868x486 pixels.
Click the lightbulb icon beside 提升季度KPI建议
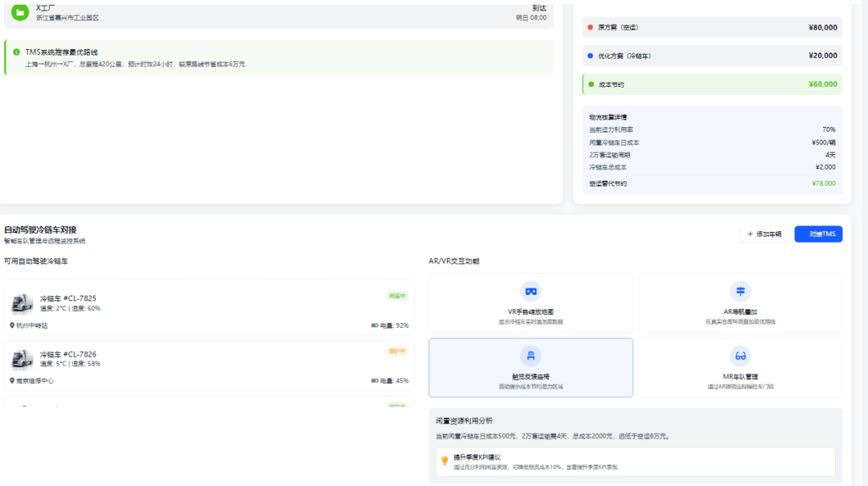[444, 461]
